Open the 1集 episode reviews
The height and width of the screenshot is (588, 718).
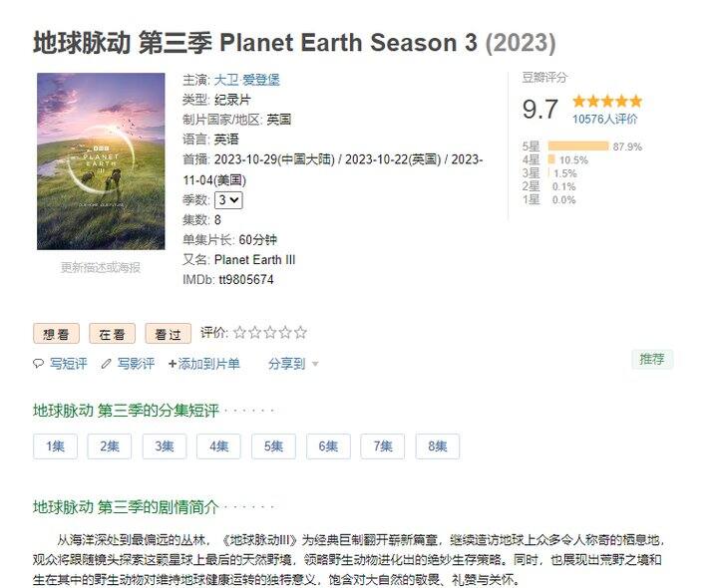click(56, 446)
